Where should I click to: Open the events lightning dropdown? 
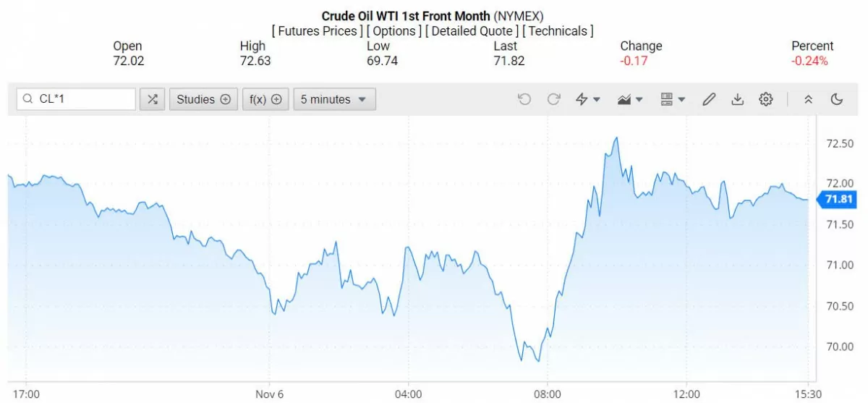tap(587, 99)
